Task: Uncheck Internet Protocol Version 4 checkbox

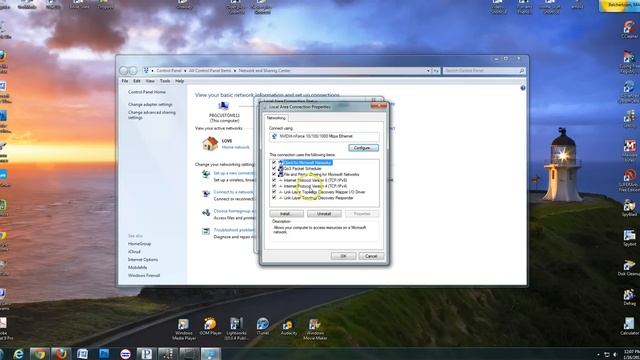Action: [274, 186]
